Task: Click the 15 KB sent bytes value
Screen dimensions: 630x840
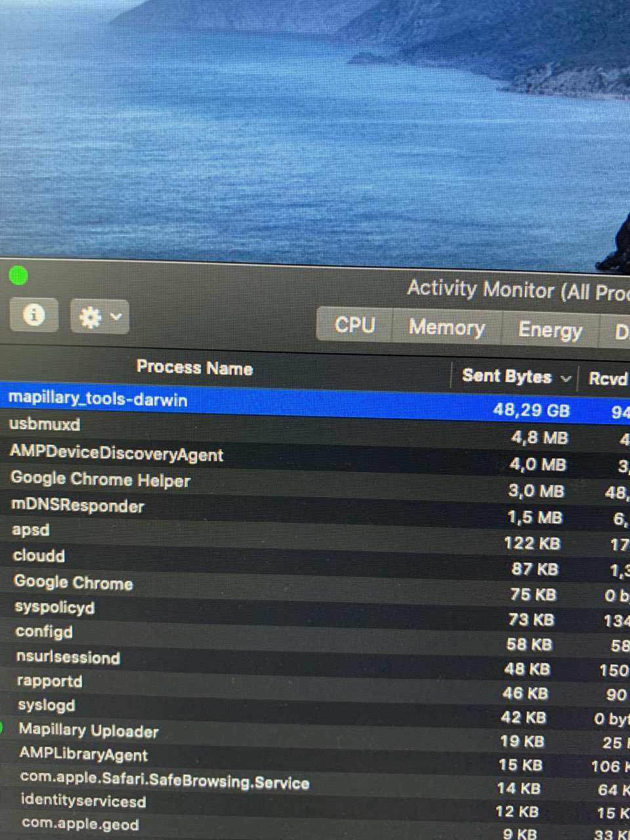Action: (520, 765)
